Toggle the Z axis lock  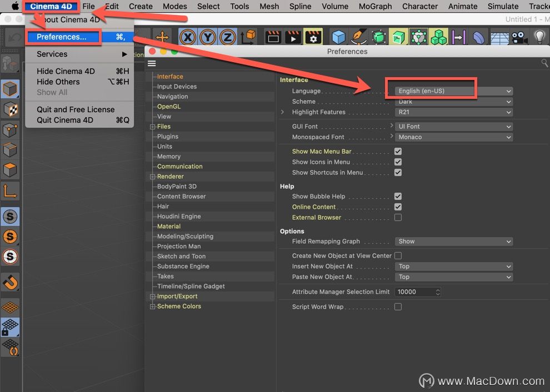tap(228, 37)
